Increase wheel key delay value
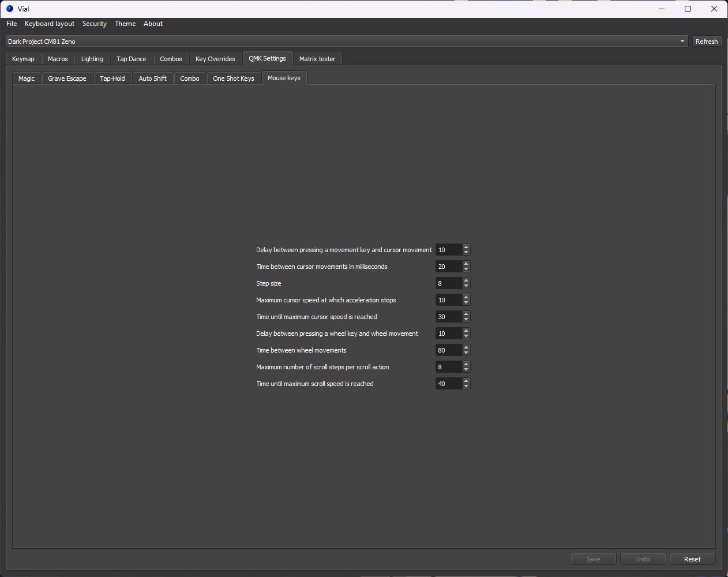Image resolution: width=728 pixels, height=577 pixels. pyautogui.click(x=466, y=331)
